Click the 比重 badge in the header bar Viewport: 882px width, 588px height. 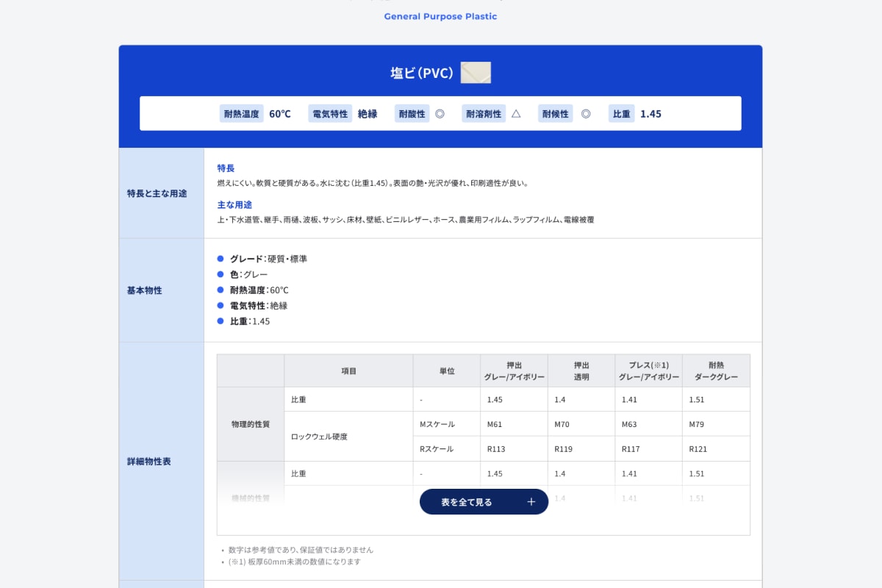click(x=621, y=114)
